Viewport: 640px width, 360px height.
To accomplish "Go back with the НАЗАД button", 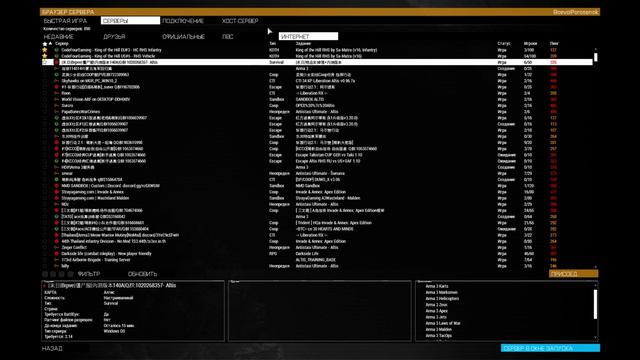I will (52, 348).
